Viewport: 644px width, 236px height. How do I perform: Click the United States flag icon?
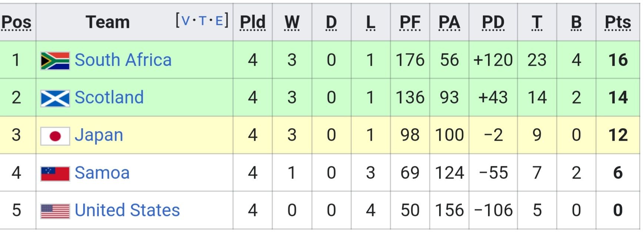[x=55, y=211]
